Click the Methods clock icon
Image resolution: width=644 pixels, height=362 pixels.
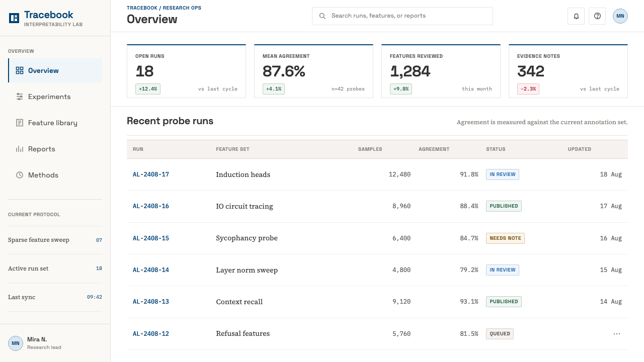20,175
